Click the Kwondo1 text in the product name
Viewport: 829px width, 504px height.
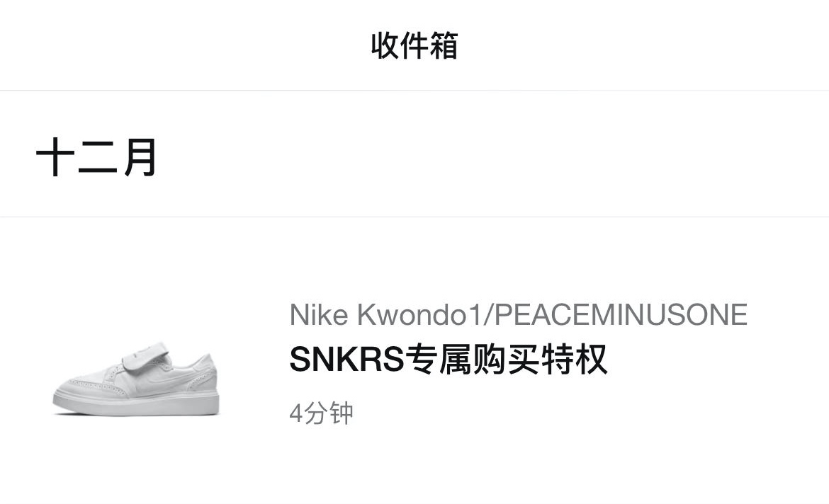click(x=419, y=315)
